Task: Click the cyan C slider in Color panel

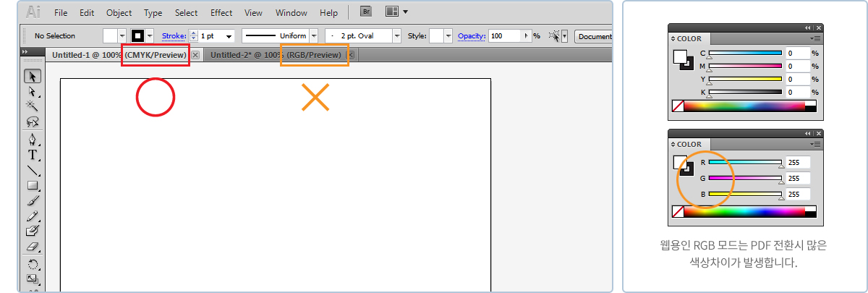Action: 745,54
